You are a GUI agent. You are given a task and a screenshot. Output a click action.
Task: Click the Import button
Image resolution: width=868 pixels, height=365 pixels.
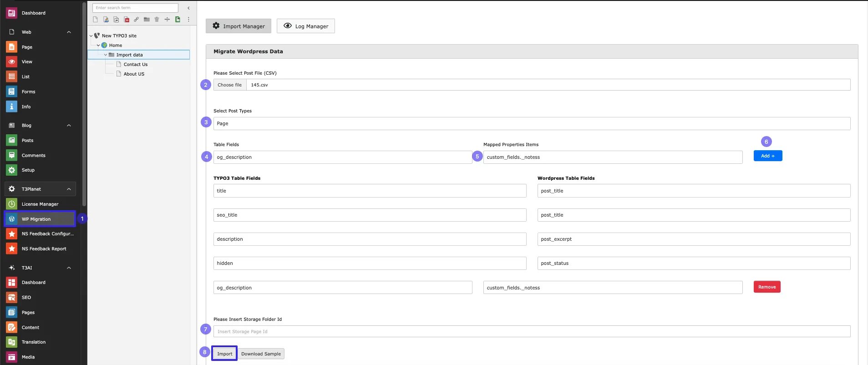tap(224, 354)
